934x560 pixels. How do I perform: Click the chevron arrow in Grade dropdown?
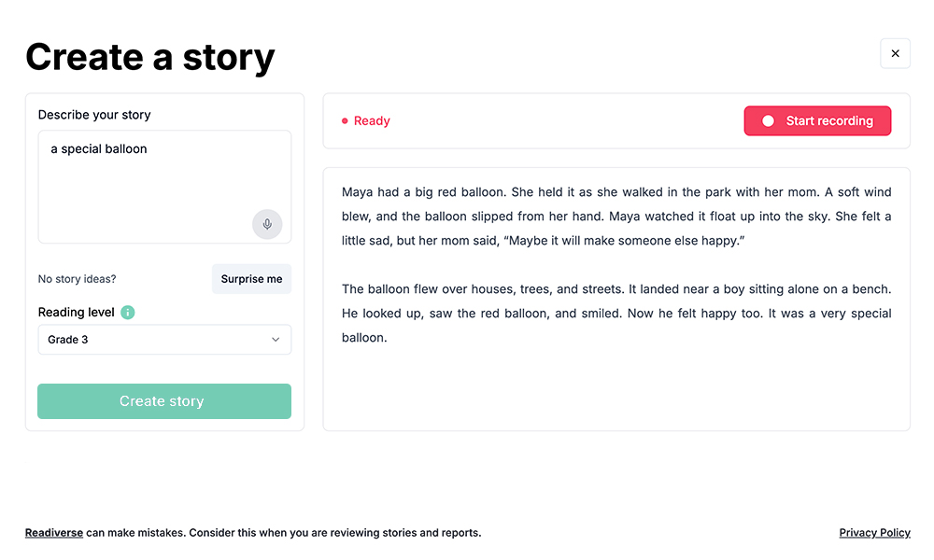276,339
